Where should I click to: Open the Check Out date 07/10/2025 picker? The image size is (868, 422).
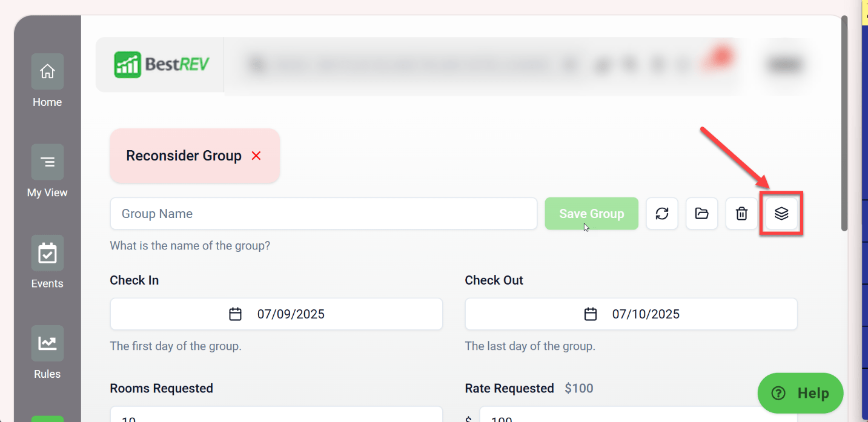pos(631,314)
